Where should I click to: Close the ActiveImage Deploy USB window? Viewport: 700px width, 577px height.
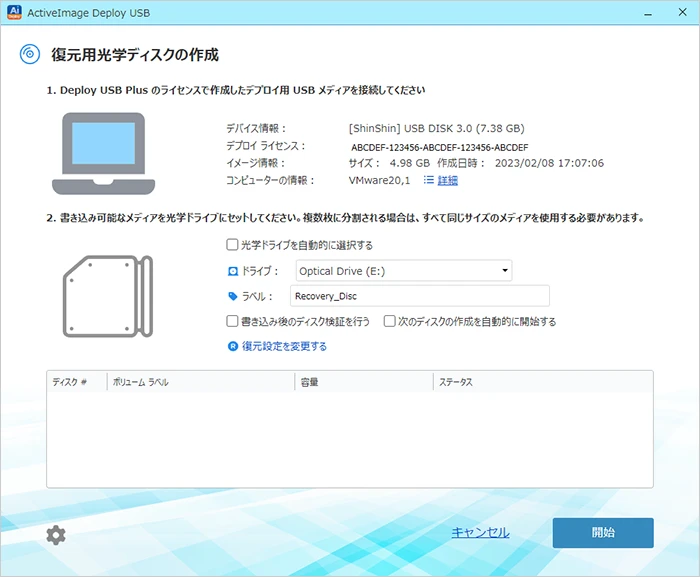[683, 12]
